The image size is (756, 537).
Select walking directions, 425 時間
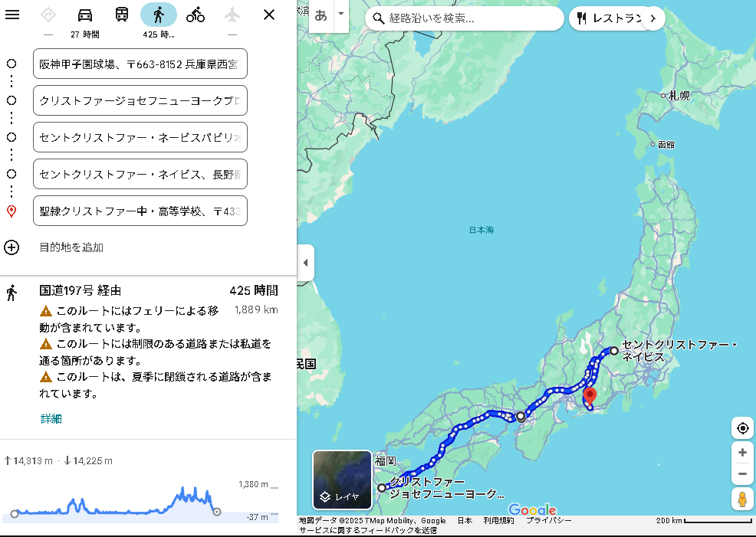[x=159, y=15]
